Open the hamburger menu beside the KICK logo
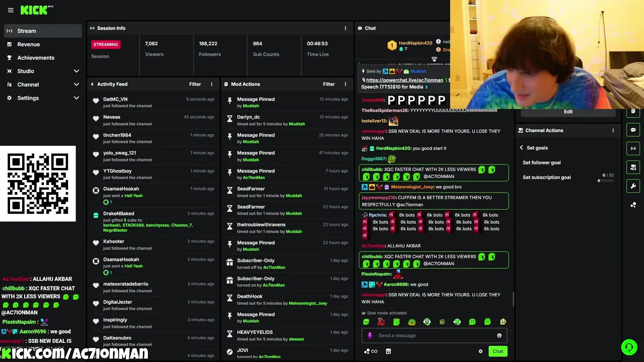Screen dimensions: 644x362 tap(11, 10)
